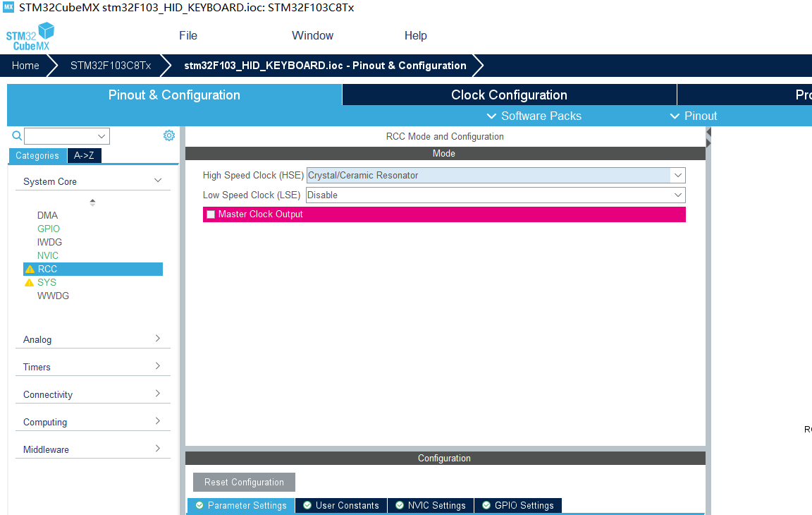This screenshot has height=515, width=812.
Task: Click the warning icon beside RCC
Action: 30,269
